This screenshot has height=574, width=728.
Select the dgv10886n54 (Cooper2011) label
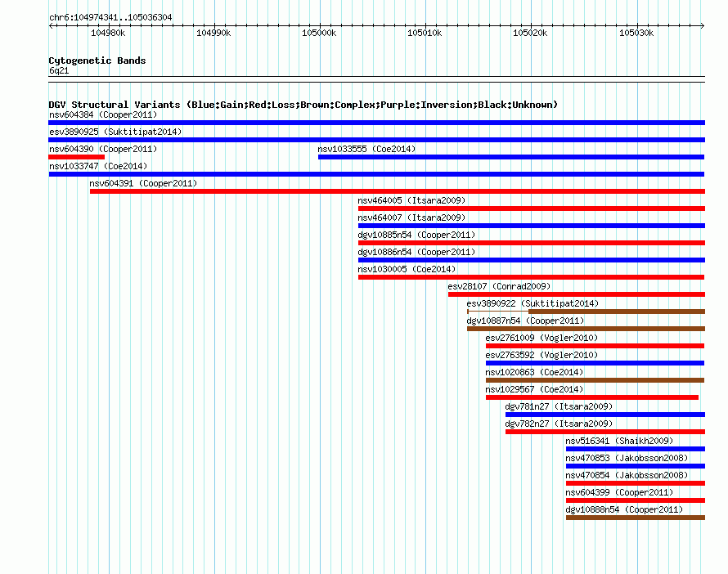point(416,252)
